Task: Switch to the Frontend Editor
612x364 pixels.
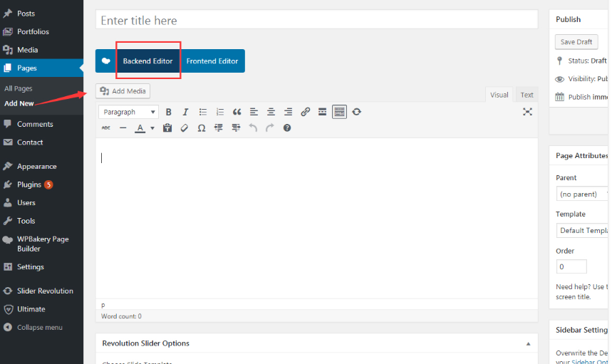Action: (x=212, y=61)
